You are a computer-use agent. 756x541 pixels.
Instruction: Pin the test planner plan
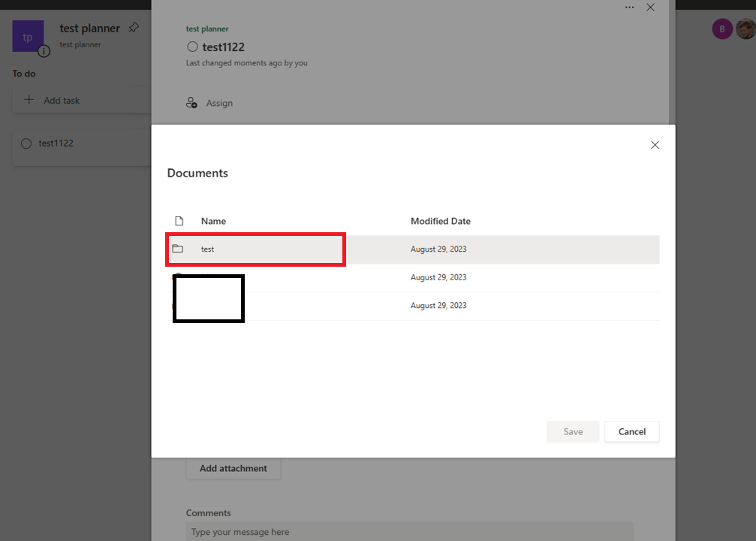134,28
